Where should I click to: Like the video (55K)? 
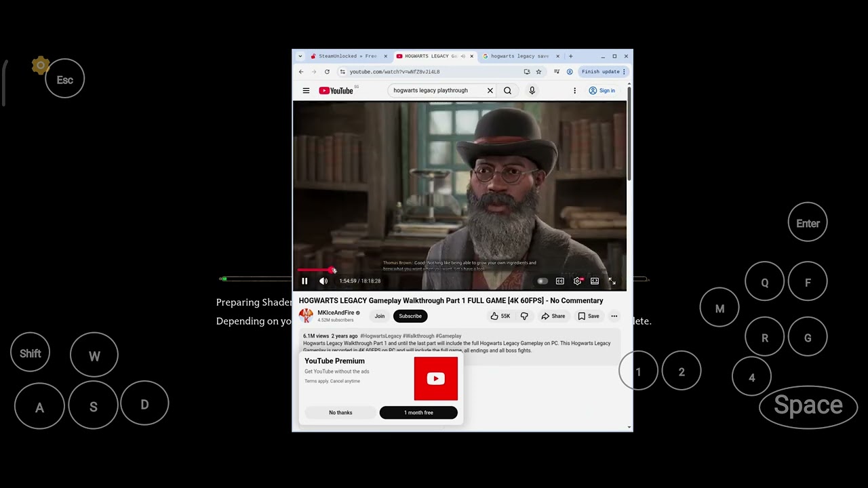click(x=500, y=317)
